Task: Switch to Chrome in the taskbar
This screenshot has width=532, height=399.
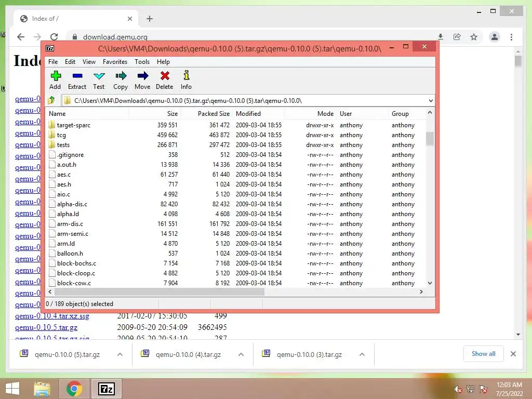Action: click(74, 389)
